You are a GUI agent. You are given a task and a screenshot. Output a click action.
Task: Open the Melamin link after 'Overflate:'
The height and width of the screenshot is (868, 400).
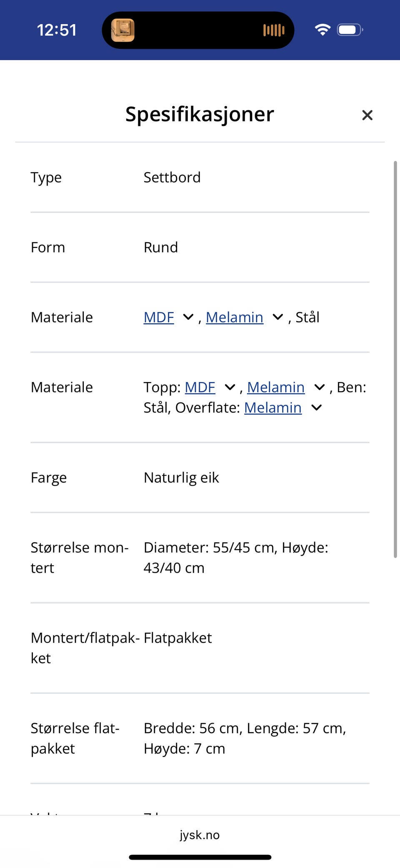273,408
